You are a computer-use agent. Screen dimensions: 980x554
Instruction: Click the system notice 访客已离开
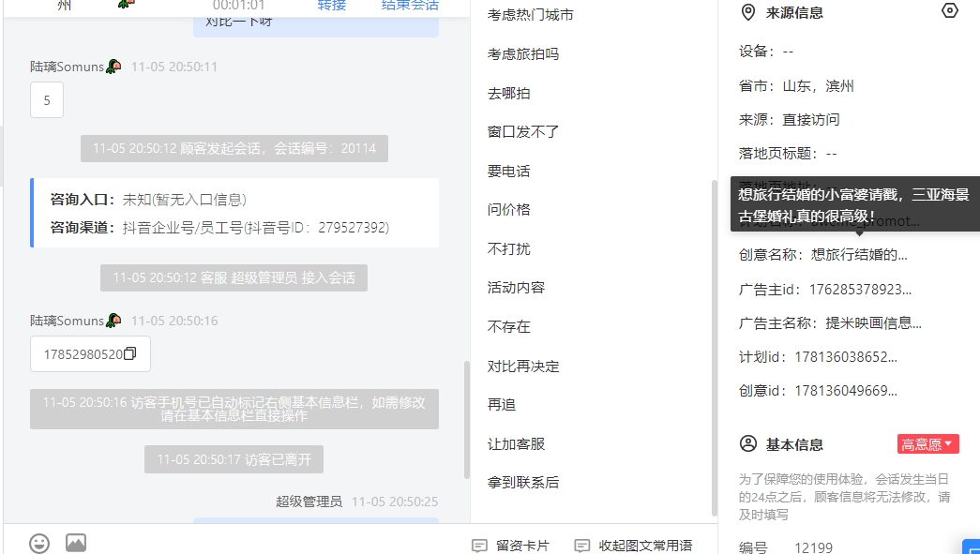[x=234, y=459]
